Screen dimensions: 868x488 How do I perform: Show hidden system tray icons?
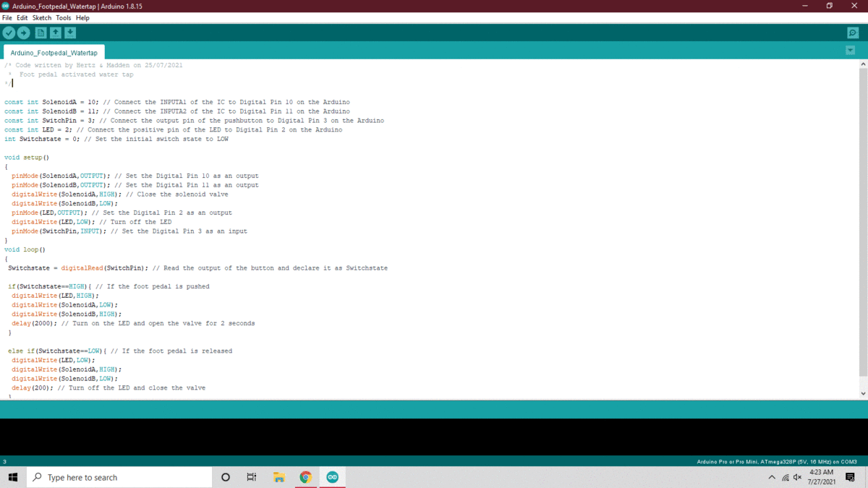tap(772, 477)
